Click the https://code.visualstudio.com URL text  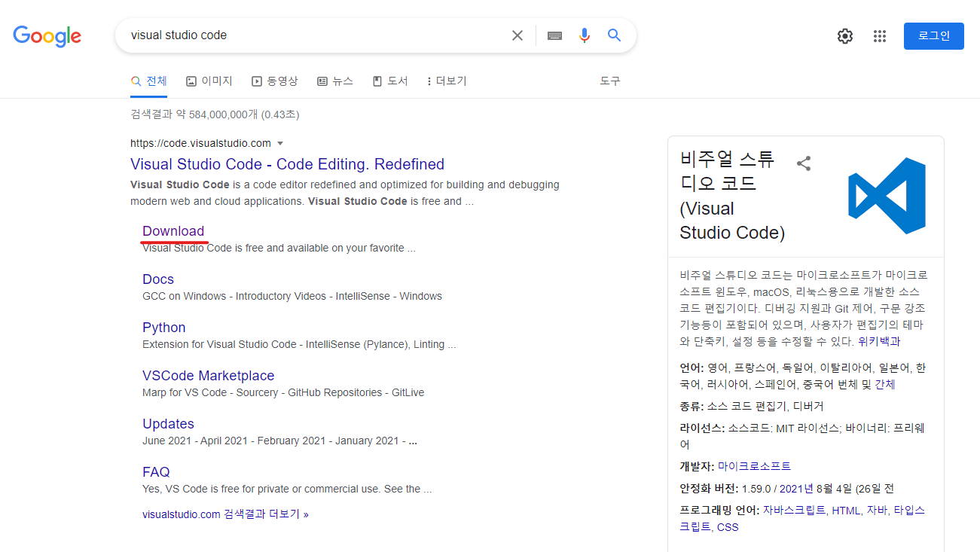(x=200, y=143)
